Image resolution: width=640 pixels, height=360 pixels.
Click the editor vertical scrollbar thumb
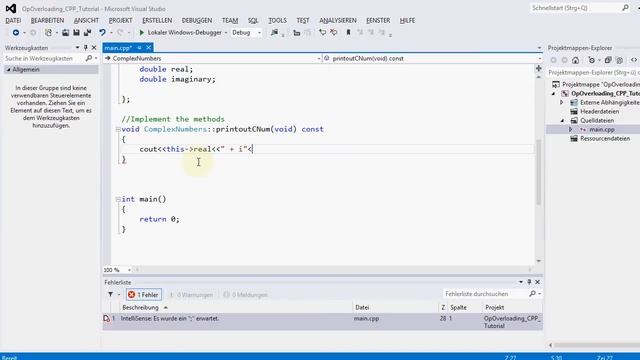click(538, 172)
